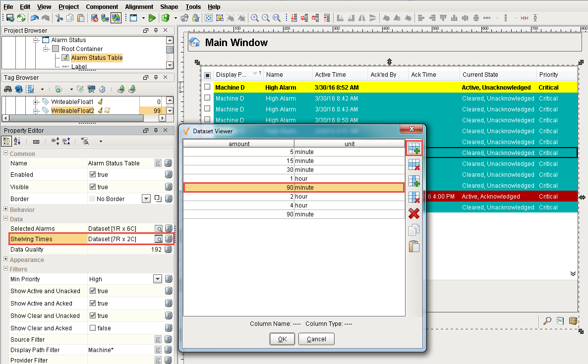Expand the Appearance property group
The height and width of the screenshot is (364, 588).
[5, 260]
